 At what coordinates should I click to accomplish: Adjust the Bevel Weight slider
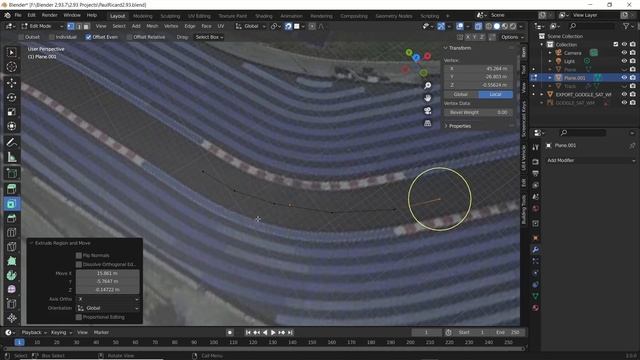click(478, 112)
